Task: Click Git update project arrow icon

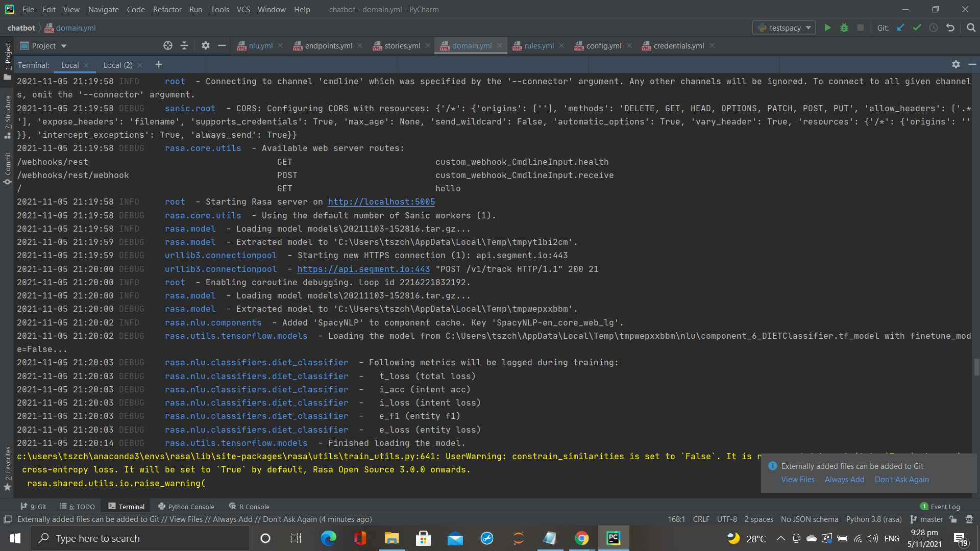Action: 900,28
